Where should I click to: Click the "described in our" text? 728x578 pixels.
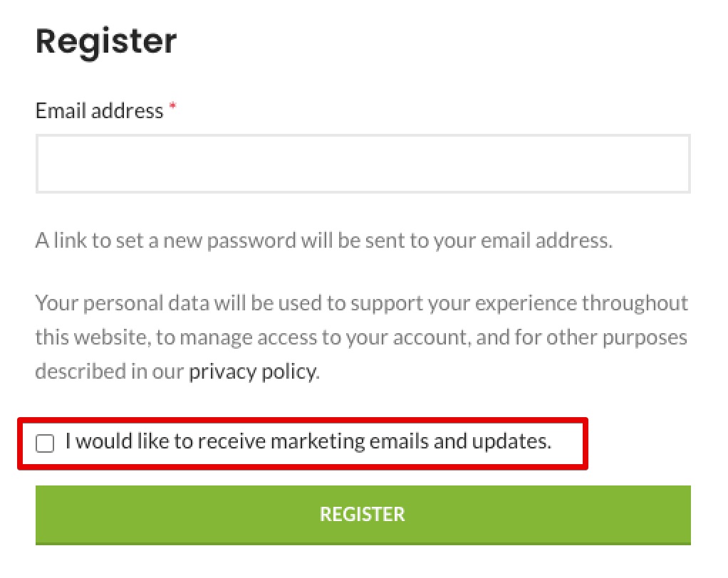point(110,372)
